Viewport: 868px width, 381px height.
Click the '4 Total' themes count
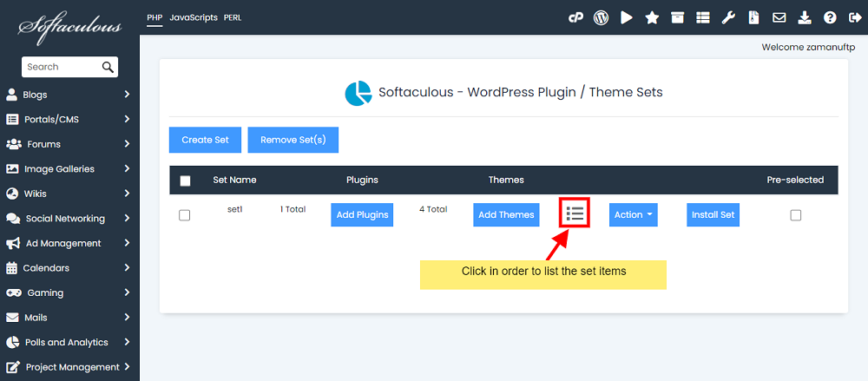(433, 209)
